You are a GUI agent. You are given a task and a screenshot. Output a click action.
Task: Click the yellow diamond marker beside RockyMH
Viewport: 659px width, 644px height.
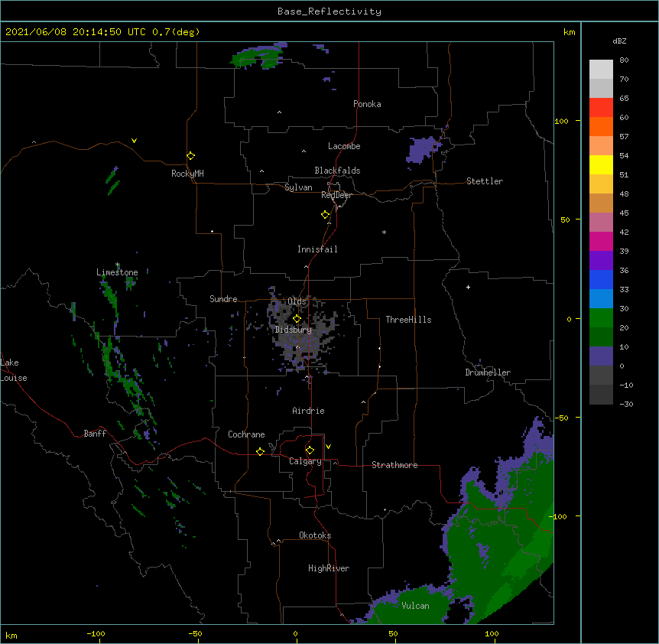(190, 156)
